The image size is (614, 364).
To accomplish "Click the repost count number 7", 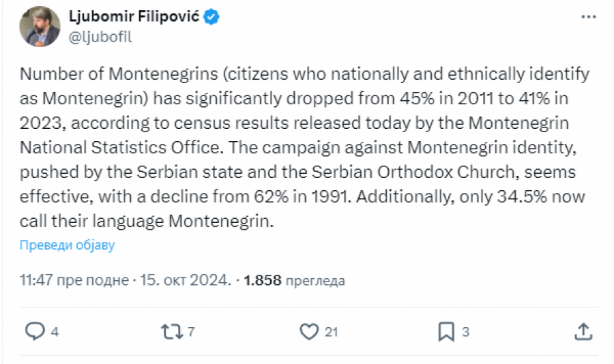I will click(191, 332).
